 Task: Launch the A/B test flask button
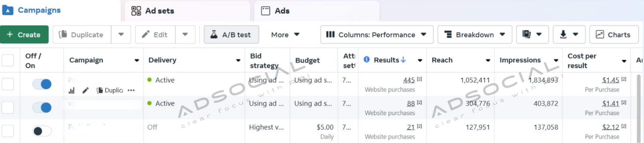click(x=231, y=35)
